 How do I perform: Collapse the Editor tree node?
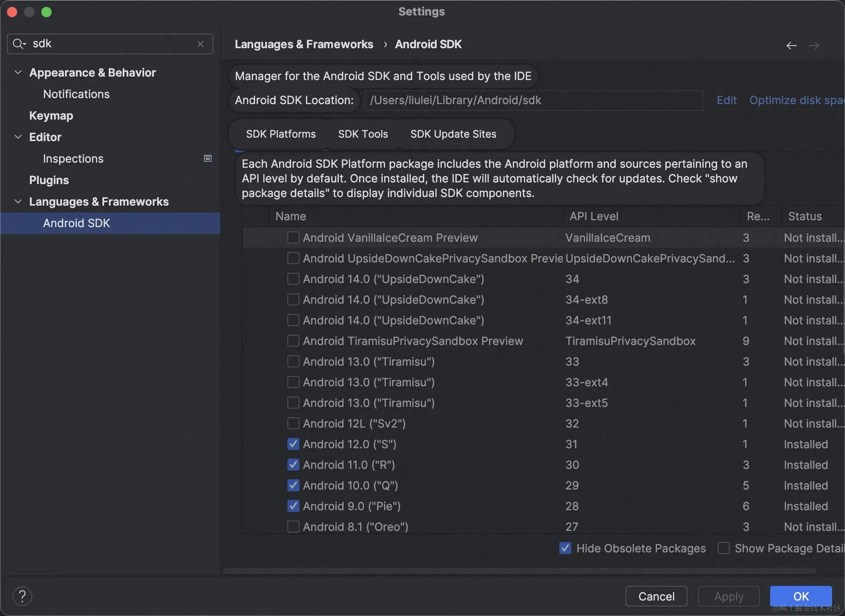[x=18, y=137]
